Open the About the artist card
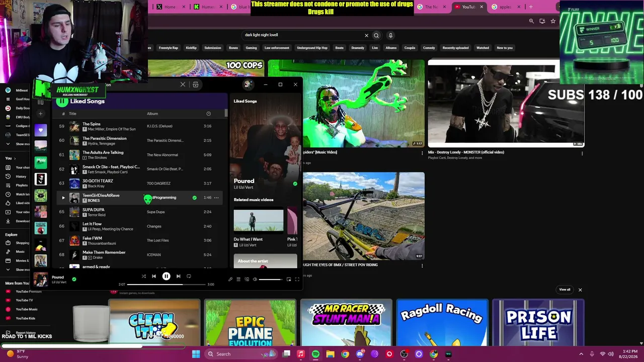This screenshot has width=644, height=362. click(x=265, y=261)
